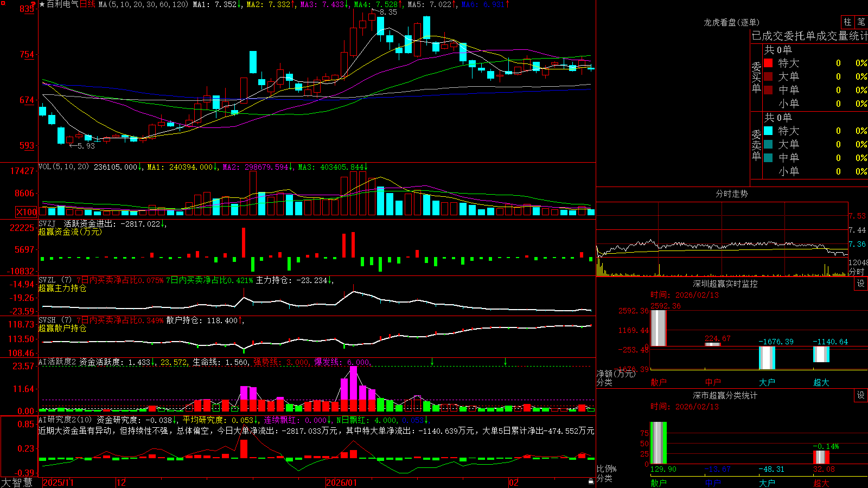Image resolution: width=868 pixels, height=488 pixels.
Task: Open 设 settings for 深圳超赢实时监控
Action: (x=861, y=284)
